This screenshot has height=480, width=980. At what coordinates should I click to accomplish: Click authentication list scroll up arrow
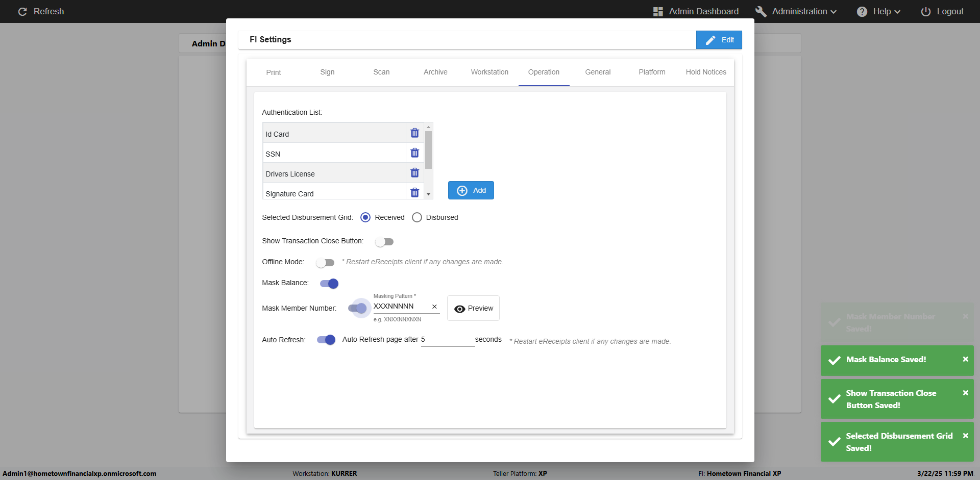pos(428,127)
